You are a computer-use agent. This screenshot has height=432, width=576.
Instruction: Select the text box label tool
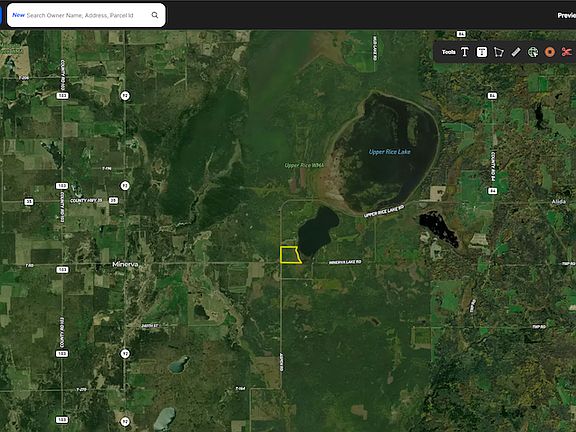tap(482, 52)
